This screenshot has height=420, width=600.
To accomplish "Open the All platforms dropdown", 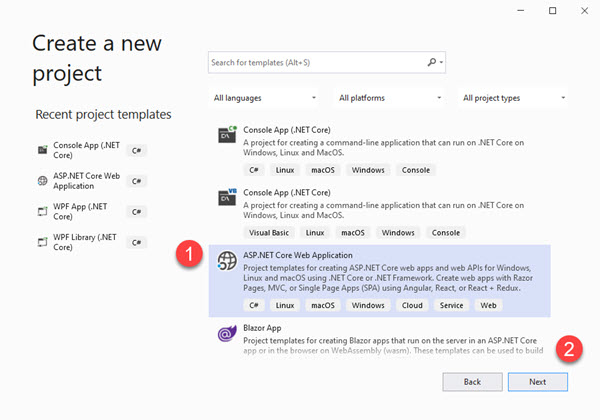I will [x=390, y=98].
